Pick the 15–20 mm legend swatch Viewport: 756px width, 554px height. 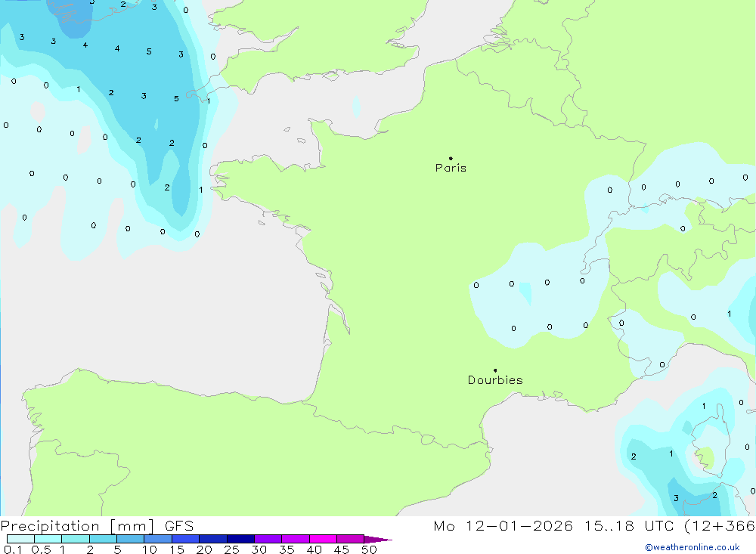[x=186, y=539]
